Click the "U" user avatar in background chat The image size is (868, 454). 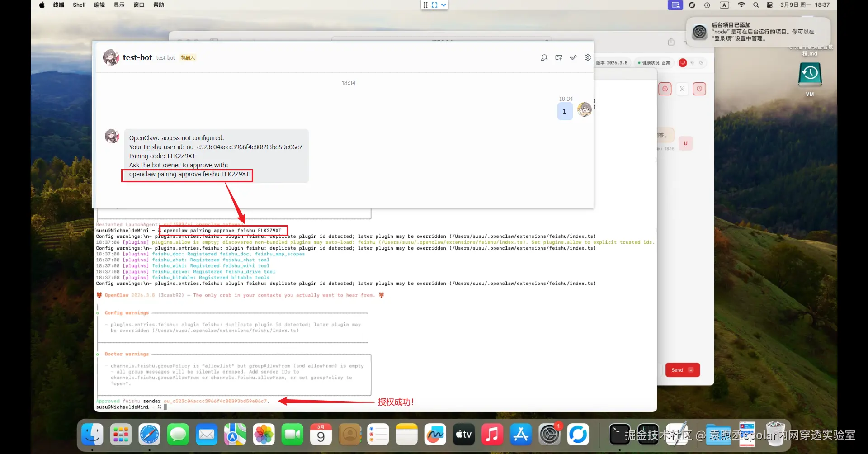tap(685, 143)
